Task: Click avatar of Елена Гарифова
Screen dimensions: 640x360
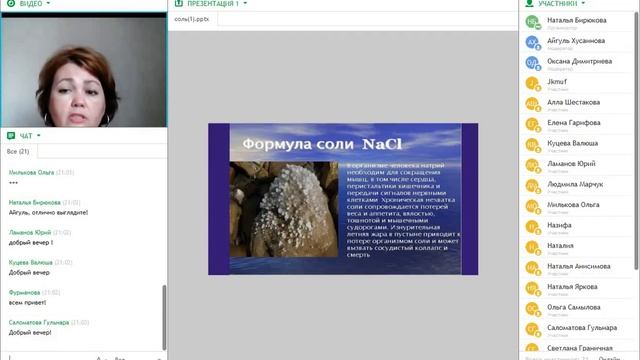Action: (532, 124)
